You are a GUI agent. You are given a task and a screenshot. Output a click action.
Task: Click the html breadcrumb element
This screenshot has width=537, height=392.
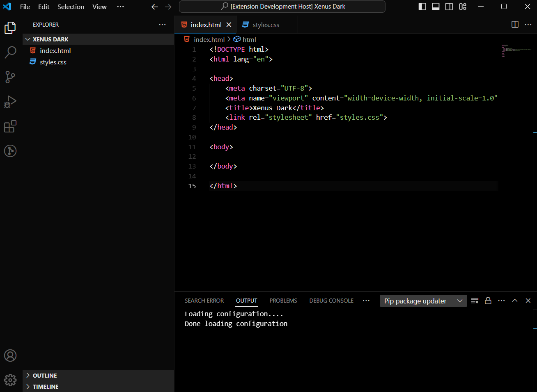(x=245, y=39)
